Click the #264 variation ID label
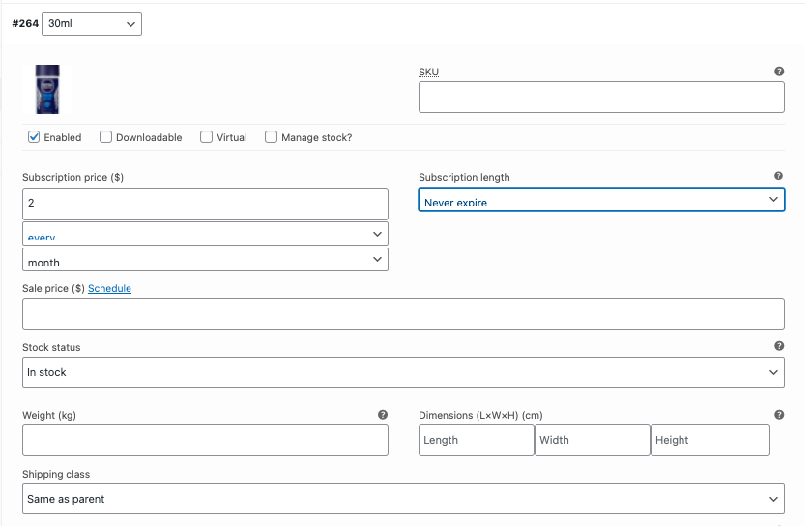Viewport: 812px width, 526px height. [25, 24]
